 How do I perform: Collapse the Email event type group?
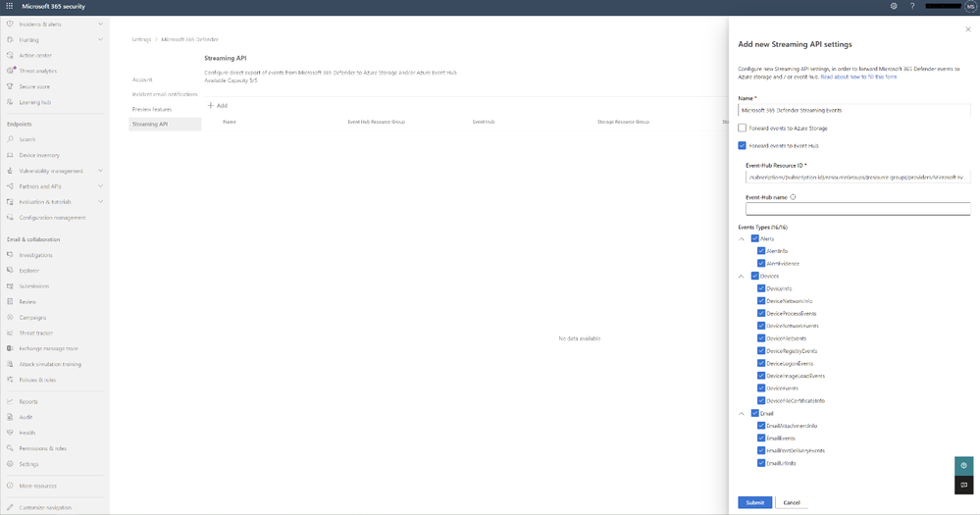coord(742,413)
